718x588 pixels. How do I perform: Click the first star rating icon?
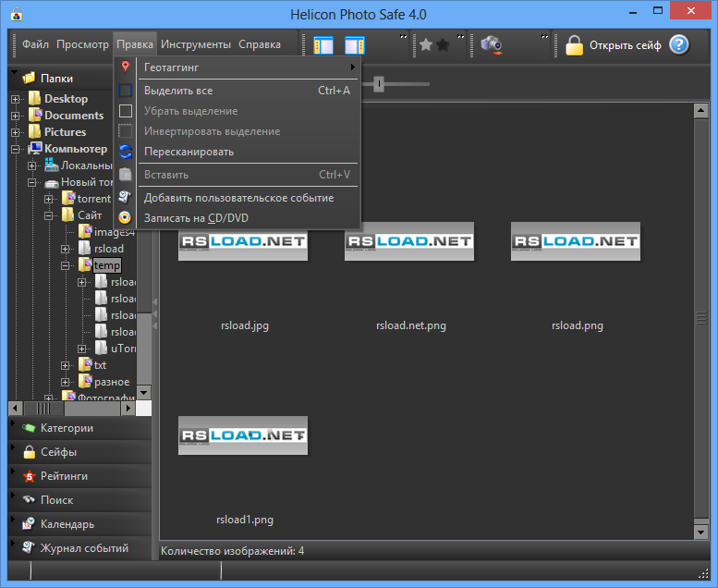426,45
